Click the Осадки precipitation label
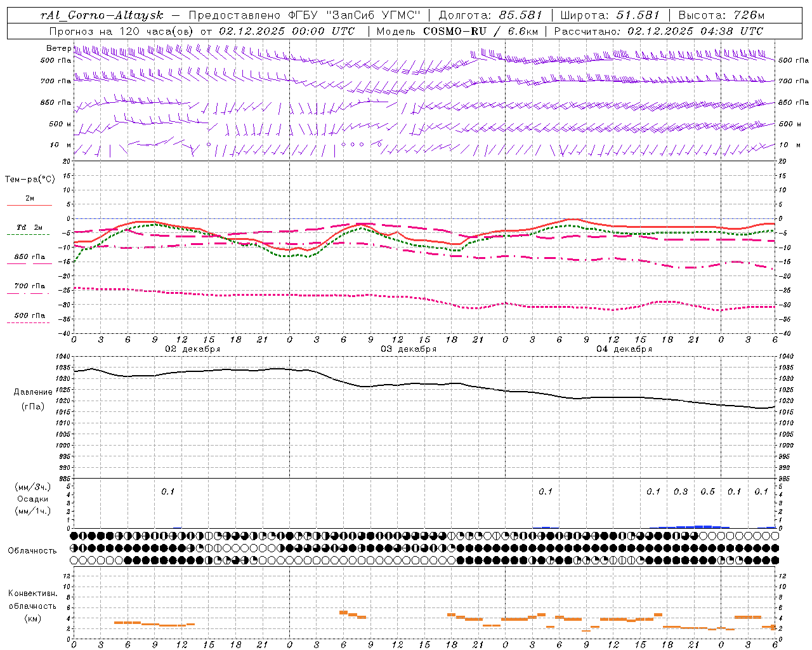The height and width of the screenshot is (650, 812). 33,499
